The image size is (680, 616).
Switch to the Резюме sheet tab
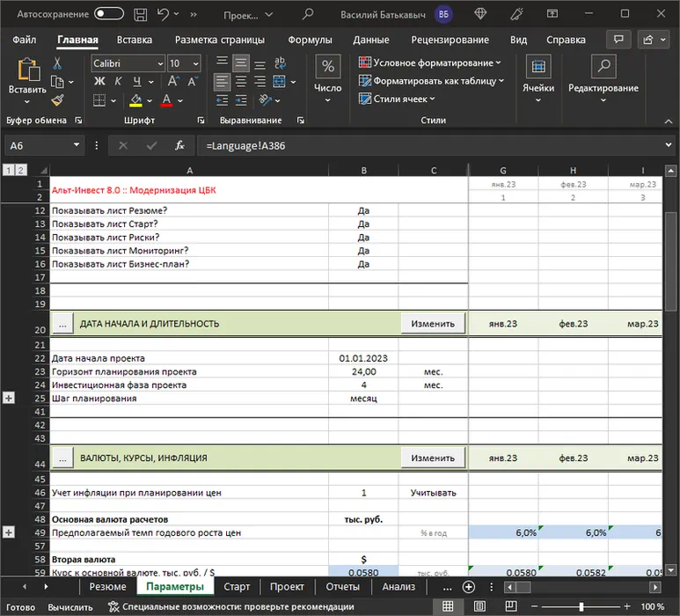tap(107, 587)
